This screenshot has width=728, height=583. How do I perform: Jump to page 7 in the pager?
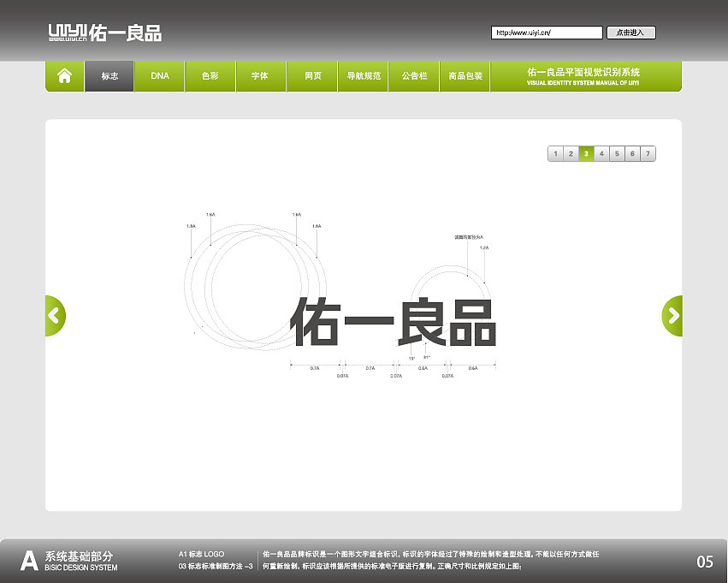[x=648, y=154]
